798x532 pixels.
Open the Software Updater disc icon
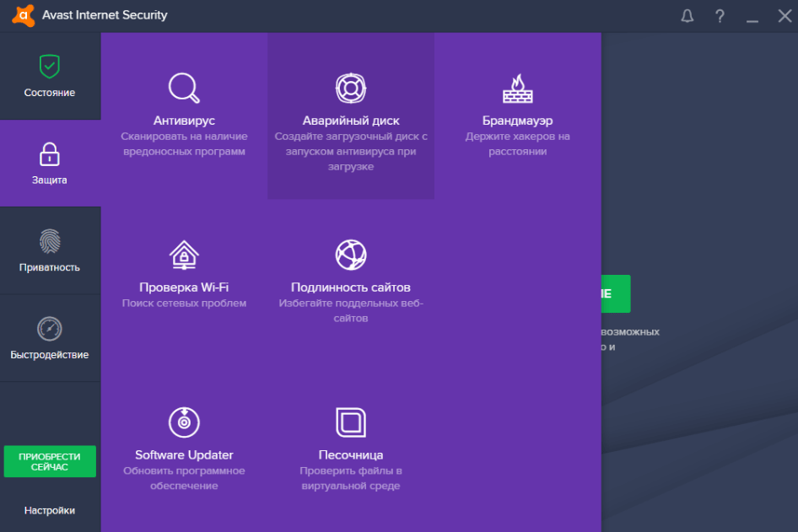[x=183, y=422]
